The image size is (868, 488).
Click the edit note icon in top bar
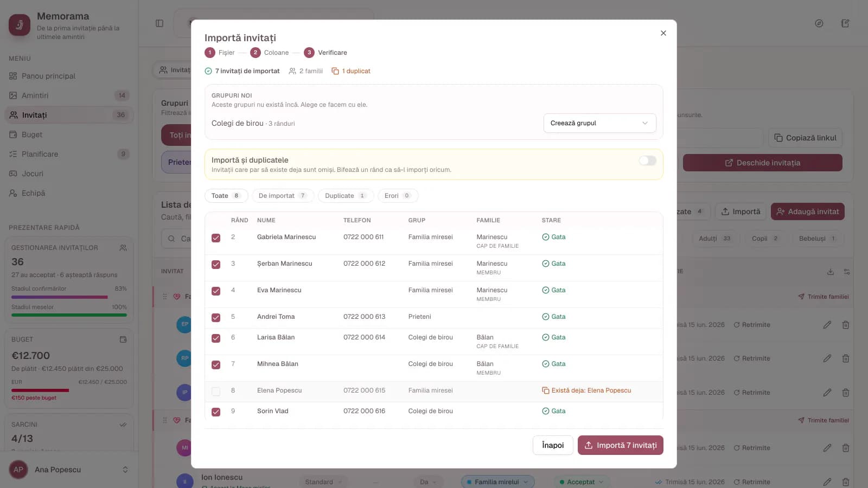pos(845,23)
